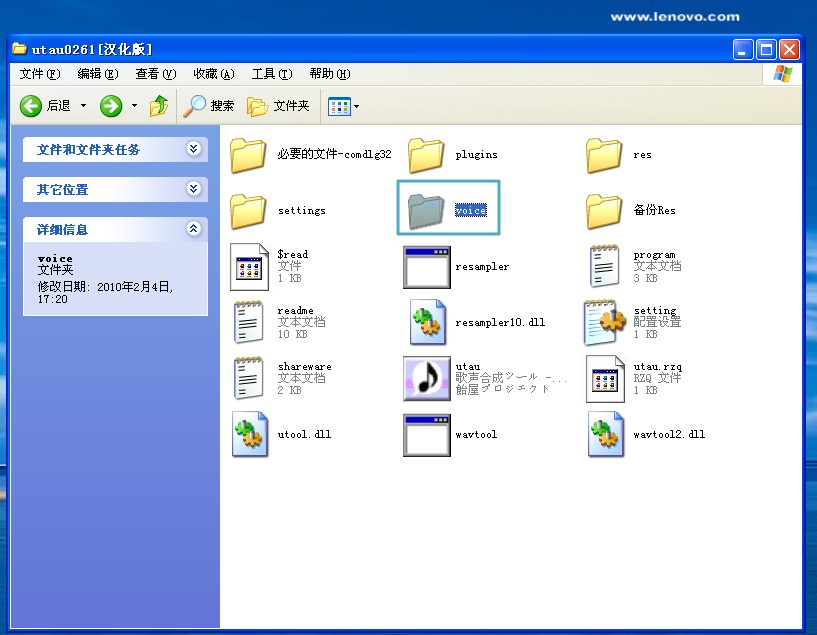Select the utau music note application icon
Image resolution: width=817 pixels, height=635 pixels.
coord(427,378)
